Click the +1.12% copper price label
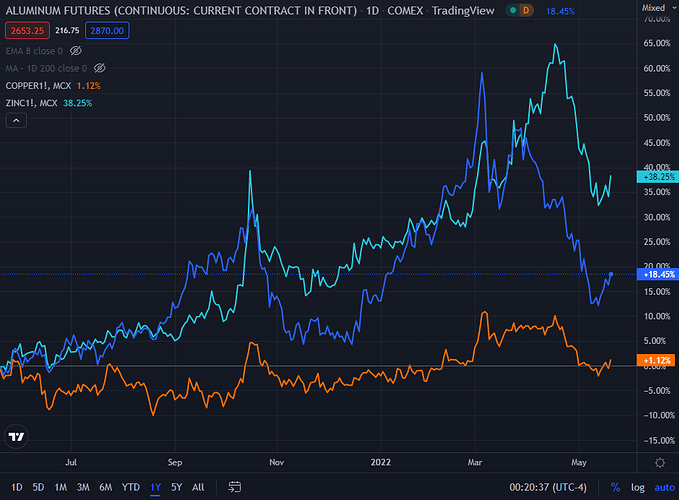Screen dimensions: 679x500 tap(656, 360)
